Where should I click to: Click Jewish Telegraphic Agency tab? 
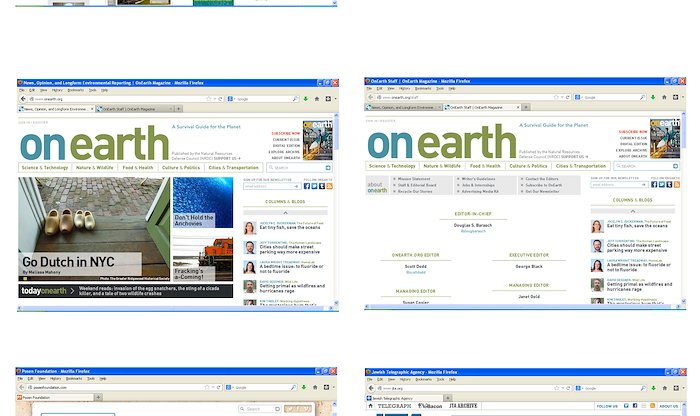coord(404,398)
